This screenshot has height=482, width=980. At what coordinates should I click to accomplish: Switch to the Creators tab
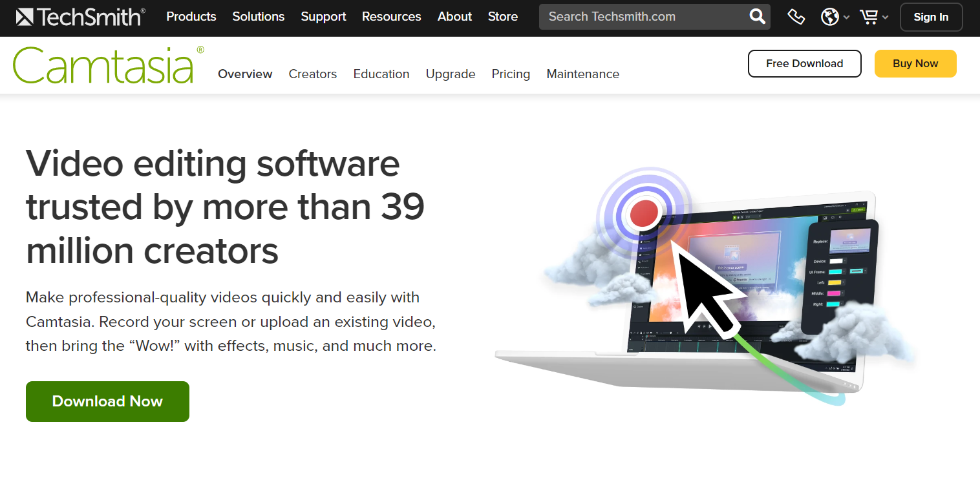coord(313,74)
